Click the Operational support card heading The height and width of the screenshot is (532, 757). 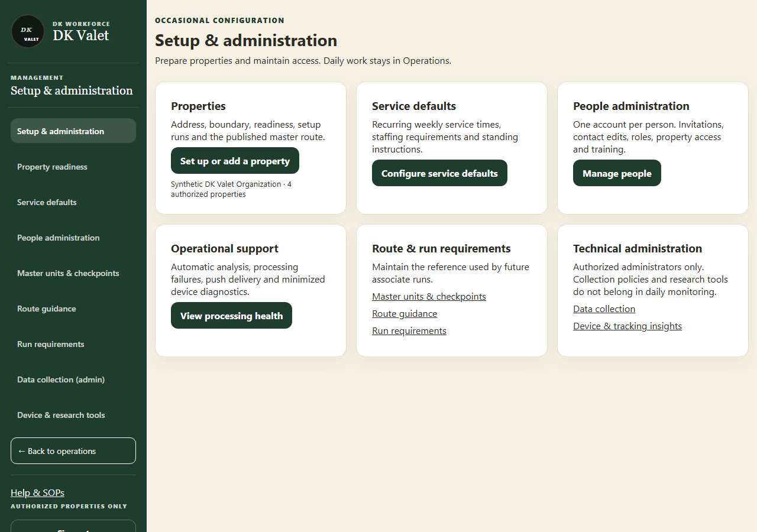click(225, 249)
